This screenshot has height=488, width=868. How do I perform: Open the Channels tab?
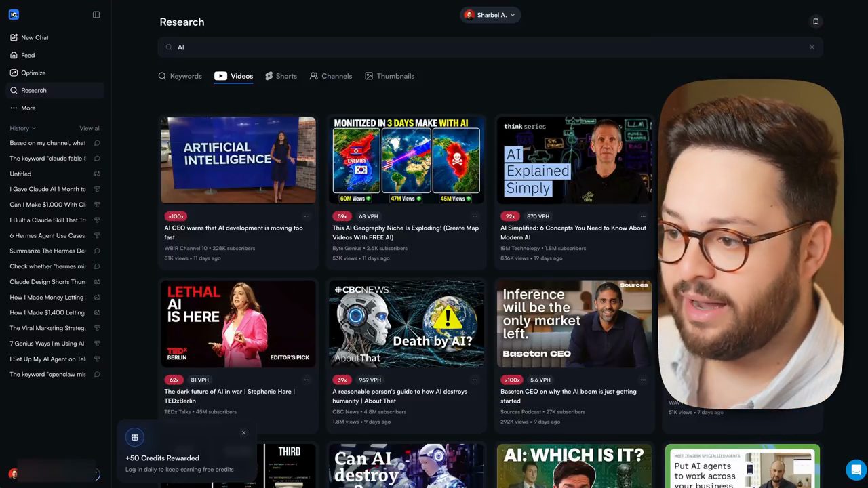[x=331, y=76]
